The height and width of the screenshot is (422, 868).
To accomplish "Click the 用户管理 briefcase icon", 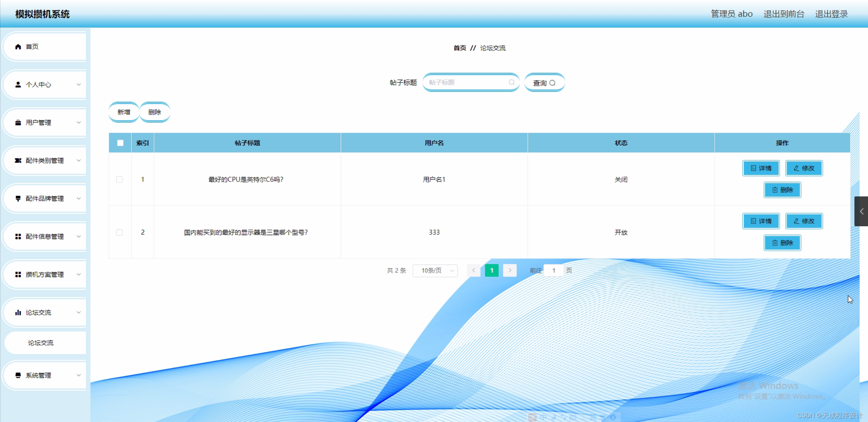I will pyautogui.click(x=18, y=123).
